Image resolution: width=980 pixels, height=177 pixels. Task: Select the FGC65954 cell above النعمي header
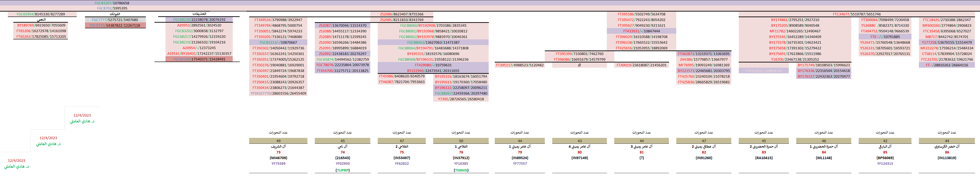point(41,14)
